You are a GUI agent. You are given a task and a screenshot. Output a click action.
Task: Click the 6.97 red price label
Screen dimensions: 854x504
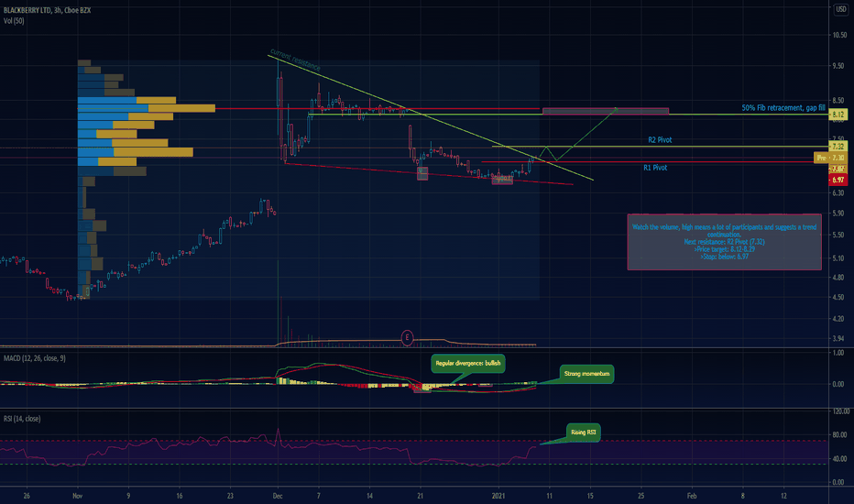point(838,180)
